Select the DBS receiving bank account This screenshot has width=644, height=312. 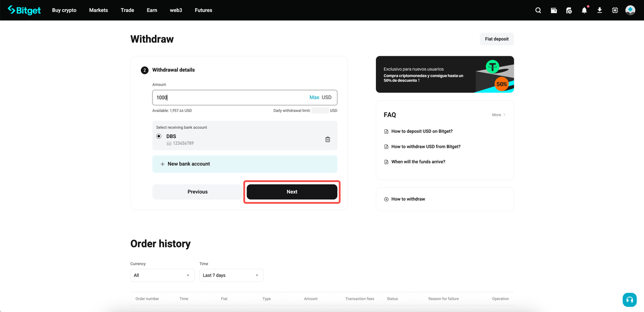click(158, 136)
